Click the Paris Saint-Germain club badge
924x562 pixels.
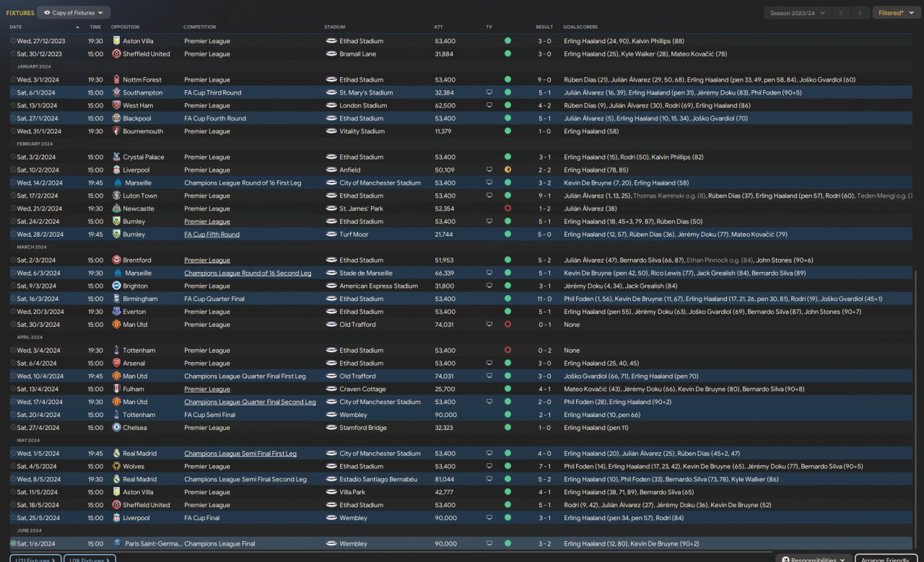point(117,543)
